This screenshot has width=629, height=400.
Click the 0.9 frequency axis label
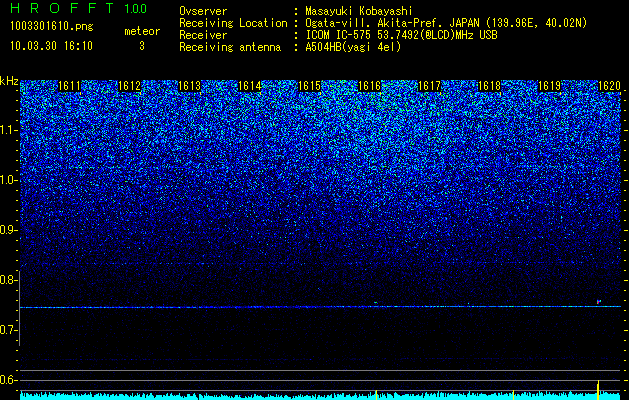point(9,230)
